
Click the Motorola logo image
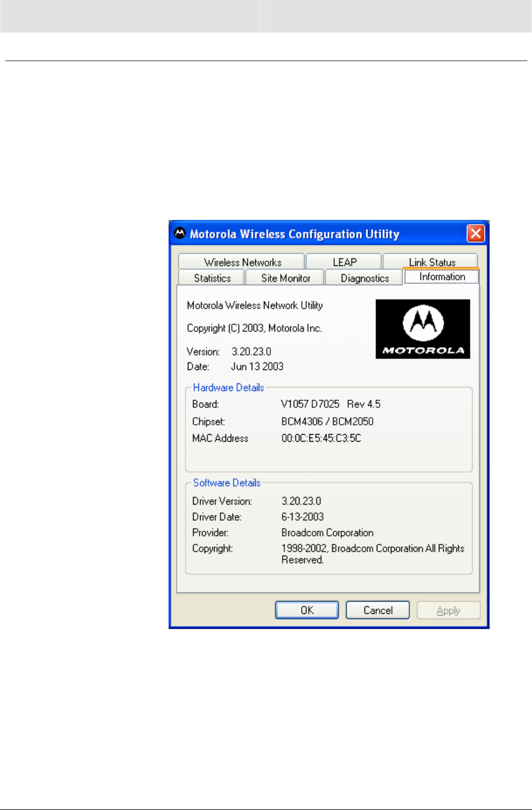[423, 329]
